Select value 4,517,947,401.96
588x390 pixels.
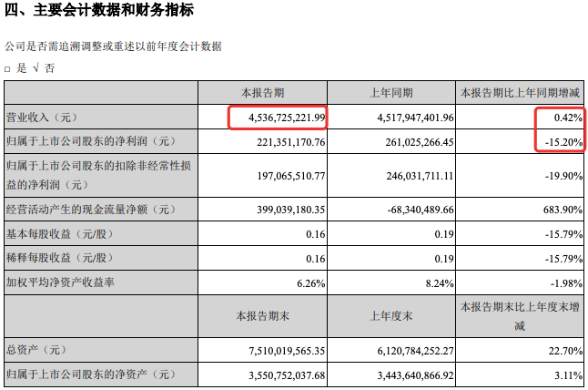pyautogui.click(x=415, y=118)
